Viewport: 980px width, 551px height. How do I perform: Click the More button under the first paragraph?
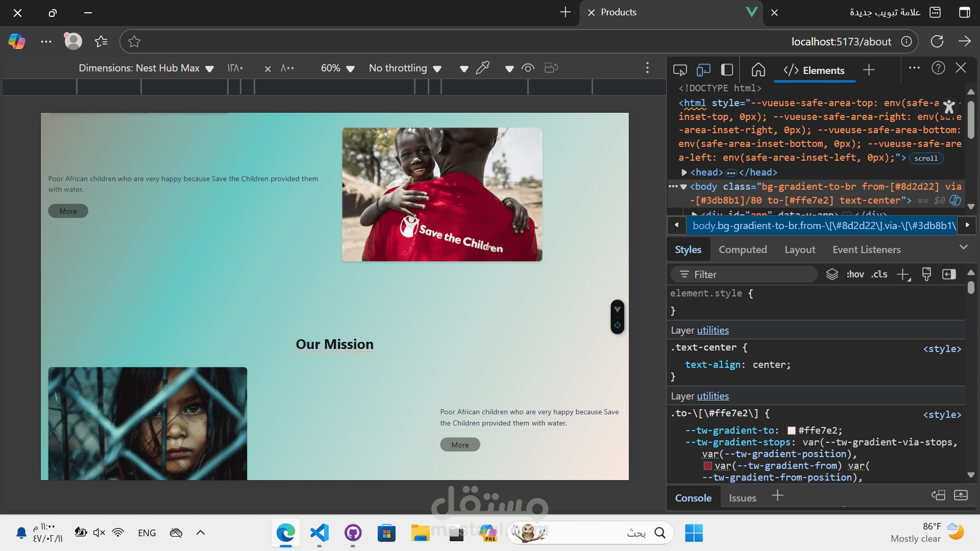(x=68, y=211)
